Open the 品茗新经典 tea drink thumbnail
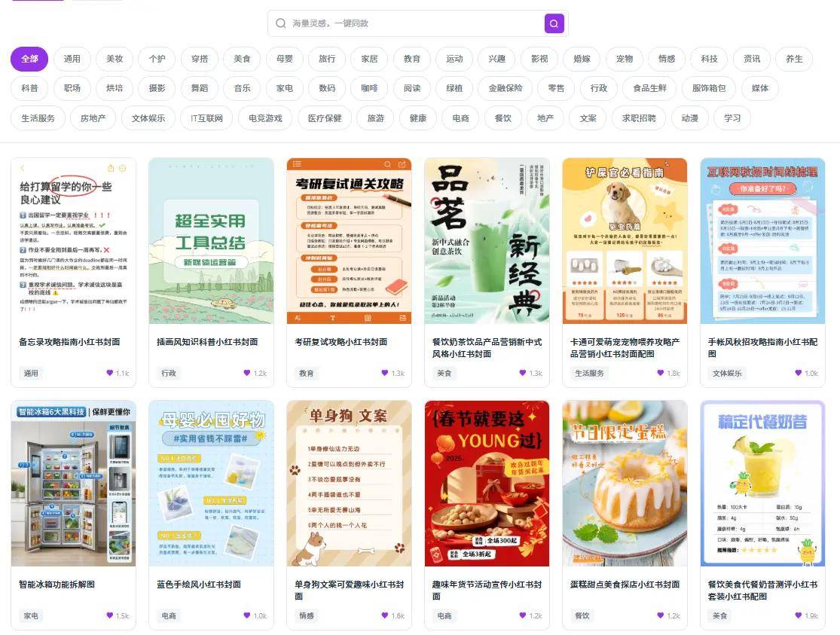 (487, 241)
